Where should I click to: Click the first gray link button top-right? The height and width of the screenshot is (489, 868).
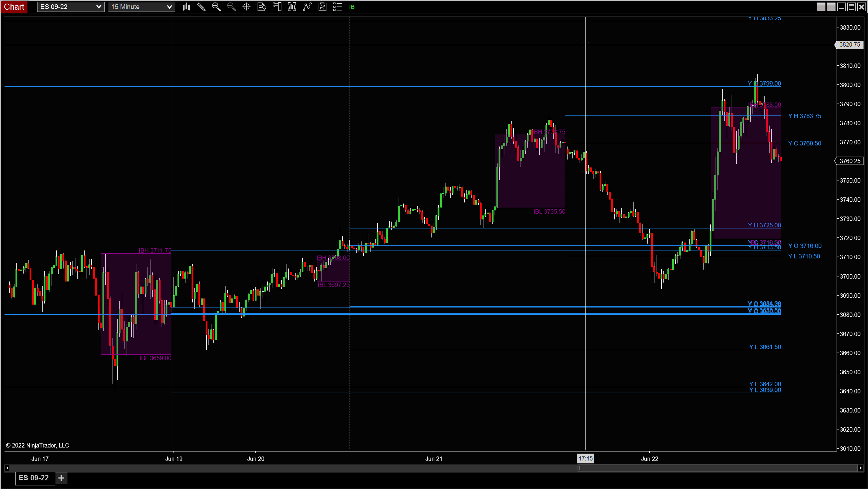(821, 7)
